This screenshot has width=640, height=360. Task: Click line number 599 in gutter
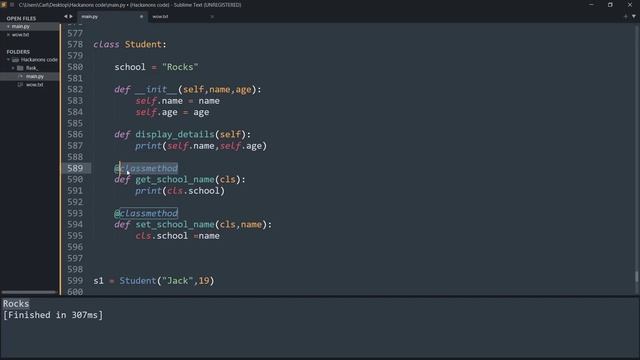pos(75,280)
